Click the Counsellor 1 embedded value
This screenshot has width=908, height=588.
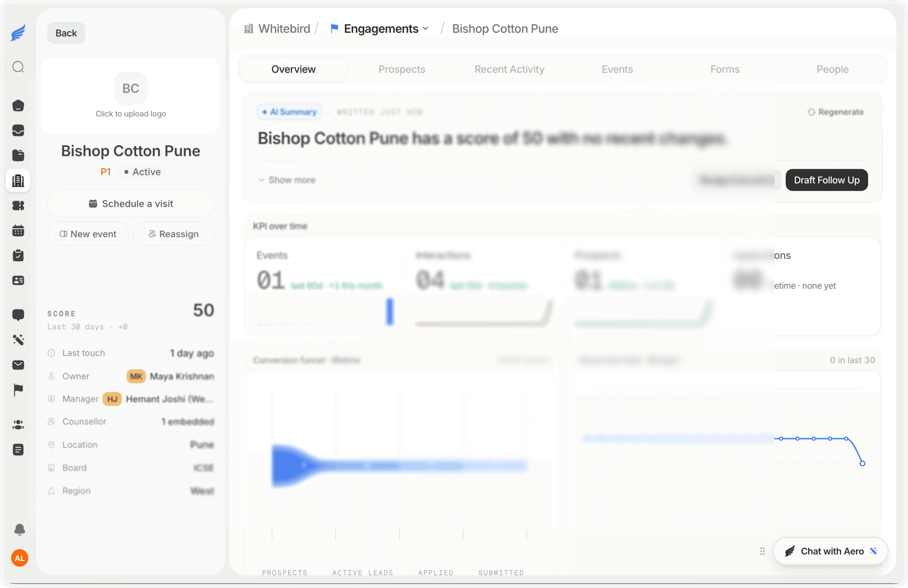tap(187, 421)
